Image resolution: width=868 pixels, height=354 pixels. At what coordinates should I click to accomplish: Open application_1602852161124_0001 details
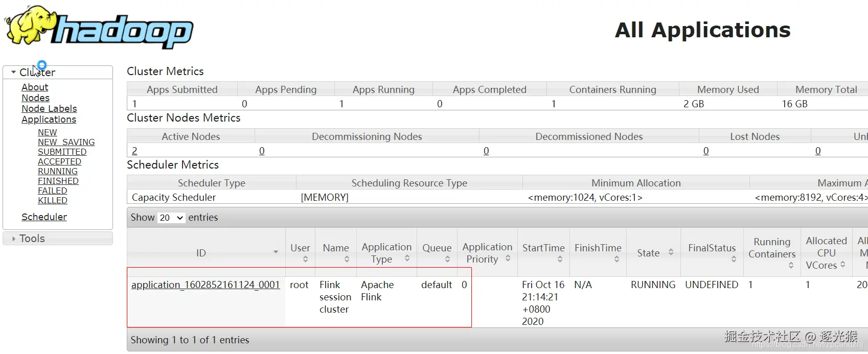[x=205, y=285]
